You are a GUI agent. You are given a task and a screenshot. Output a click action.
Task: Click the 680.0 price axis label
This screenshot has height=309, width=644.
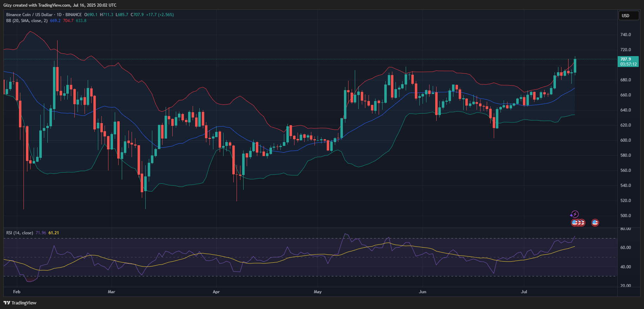[x=625, y=80]
